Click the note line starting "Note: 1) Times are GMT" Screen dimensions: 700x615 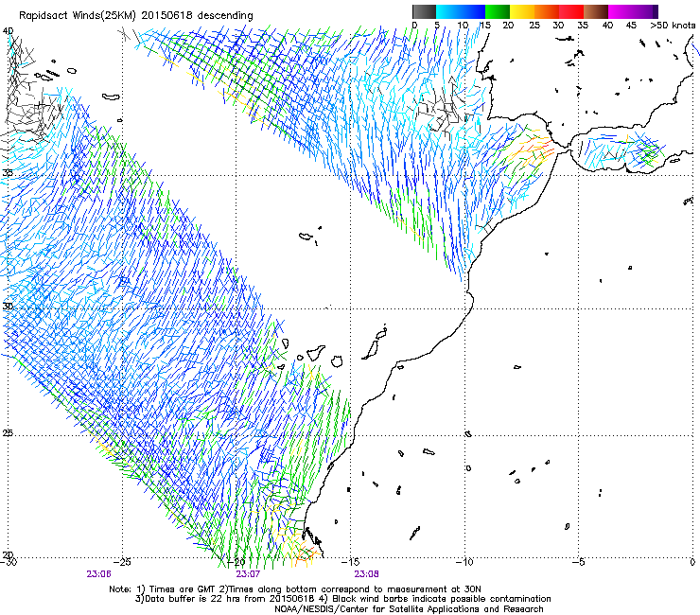(x=295, y=589)
